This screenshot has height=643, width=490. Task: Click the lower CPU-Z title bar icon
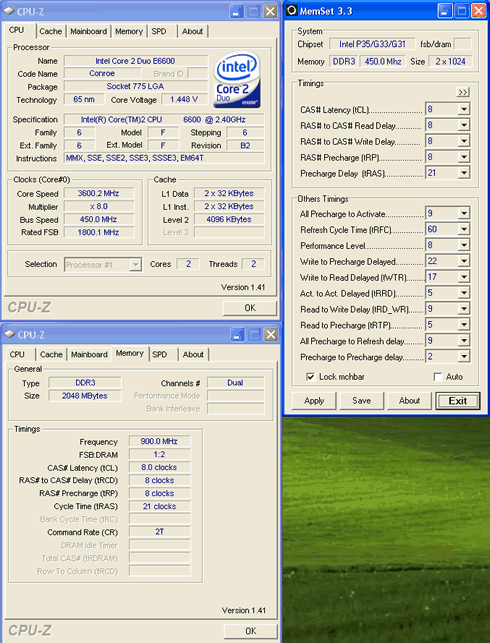point(9,335)
